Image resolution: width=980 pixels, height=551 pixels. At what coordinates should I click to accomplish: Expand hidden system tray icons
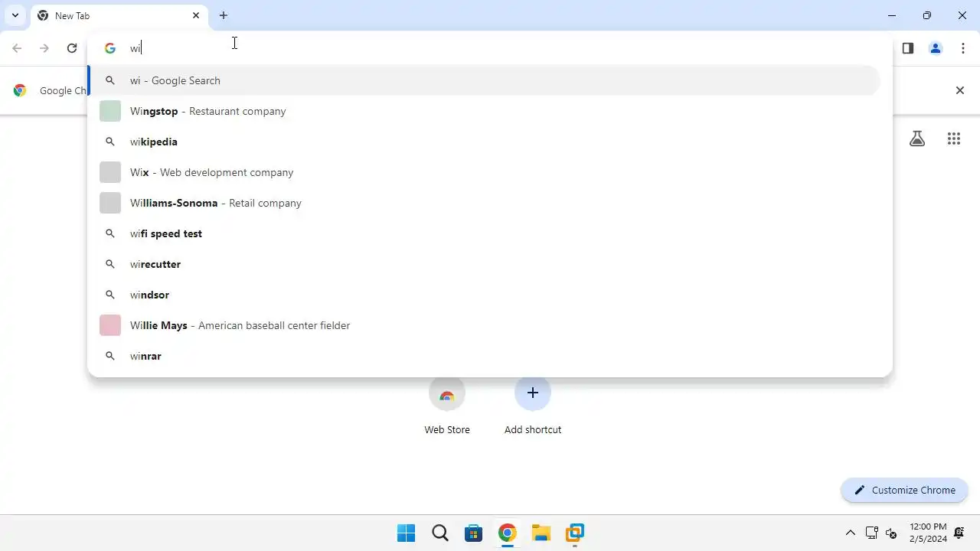[850, 533]
